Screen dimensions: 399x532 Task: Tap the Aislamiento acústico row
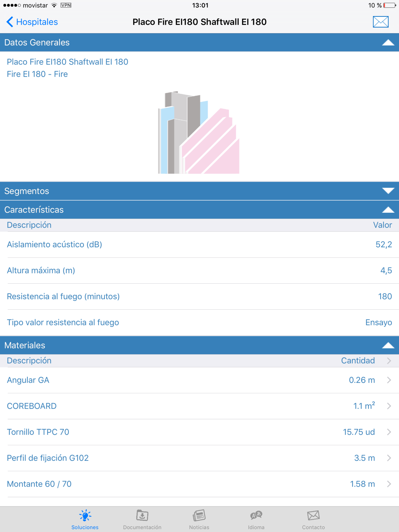tap(199, 244)
